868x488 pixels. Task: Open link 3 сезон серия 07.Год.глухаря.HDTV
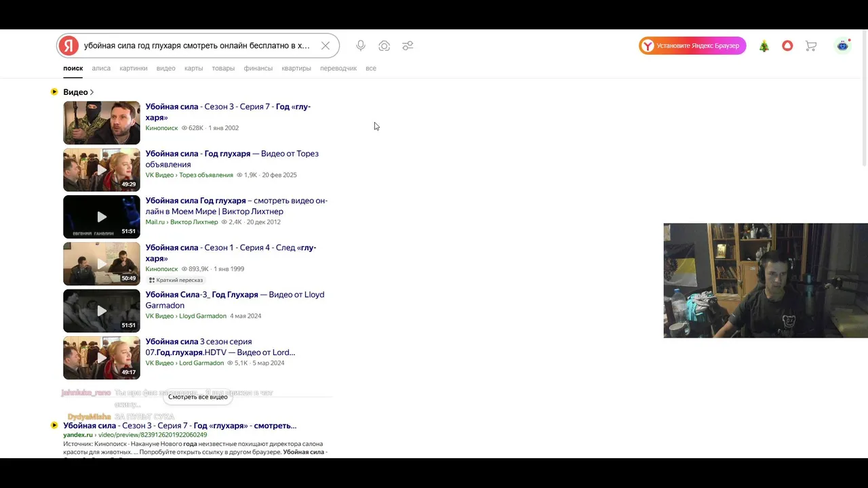(x=220, y=347)
